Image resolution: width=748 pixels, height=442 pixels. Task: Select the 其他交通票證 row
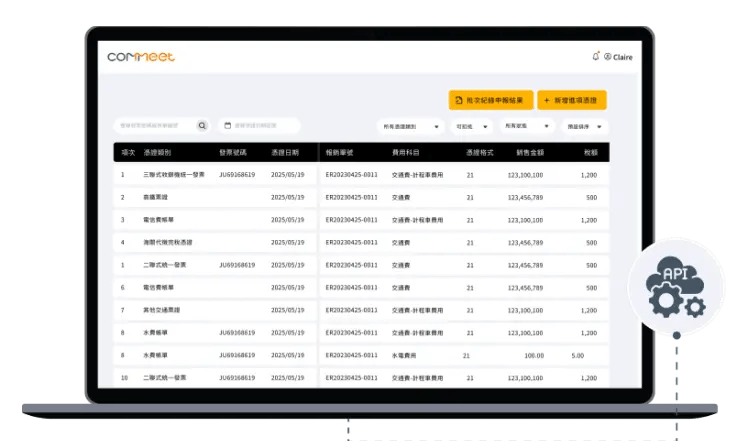point(361,310)
